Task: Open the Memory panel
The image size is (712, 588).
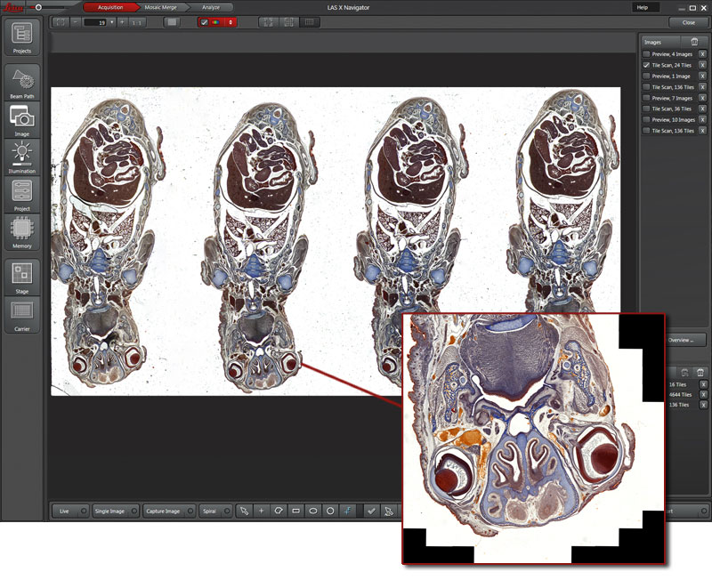Action: pyautogui.click(x=23, y=233)
